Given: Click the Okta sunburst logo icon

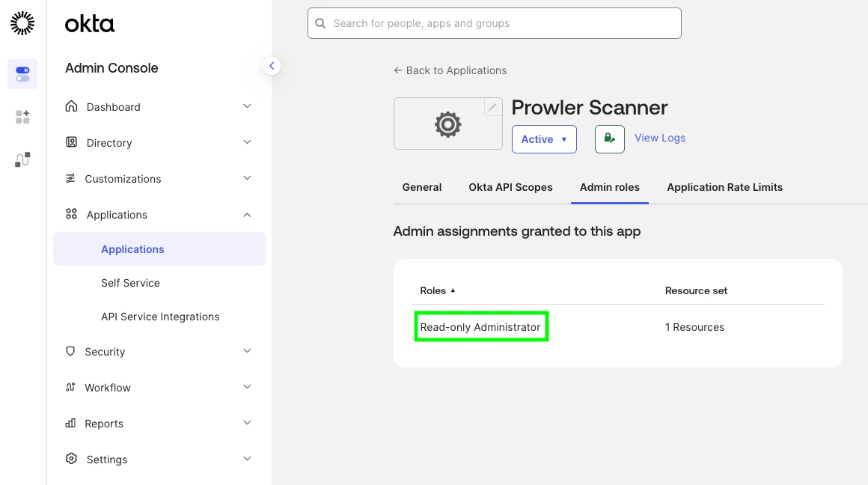Looking at the screenshot, I should (x=22, y=23).
